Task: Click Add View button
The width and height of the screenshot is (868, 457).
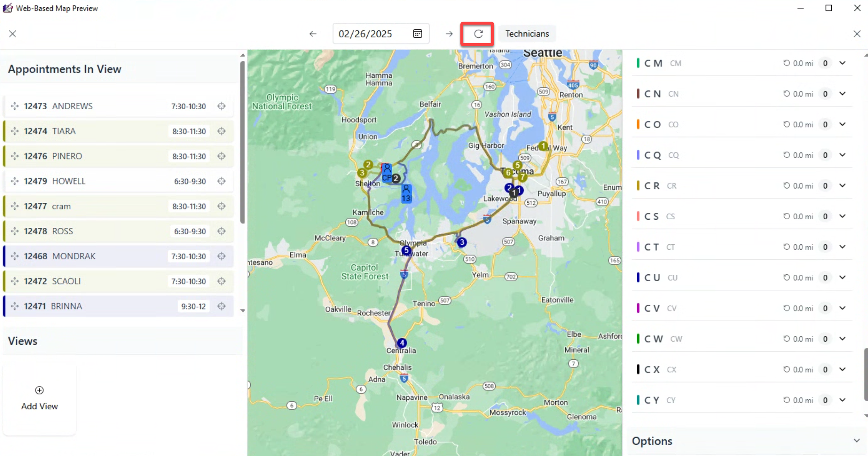Action: [x=40, y=398]
